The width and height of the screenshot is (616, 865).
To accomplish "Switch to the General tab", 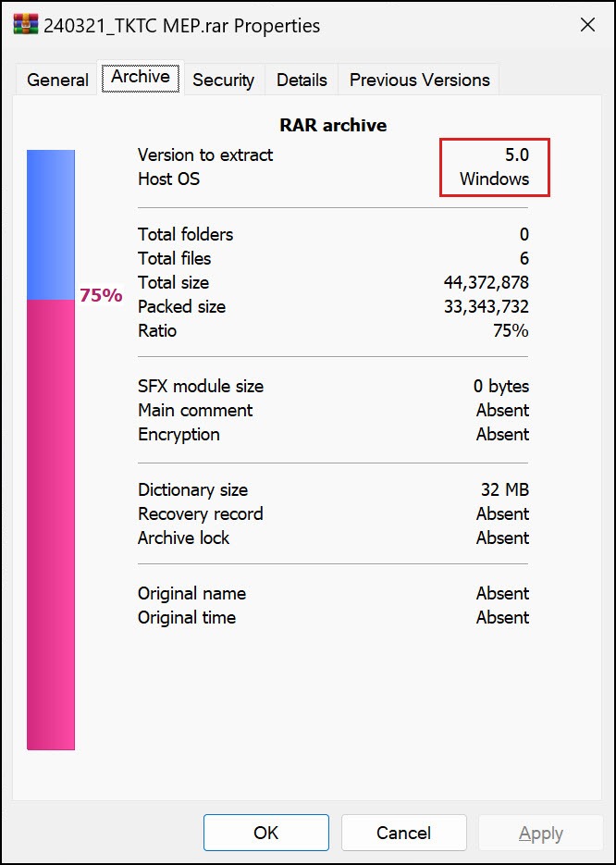I will pyautogui.click(x=57, y=80).
